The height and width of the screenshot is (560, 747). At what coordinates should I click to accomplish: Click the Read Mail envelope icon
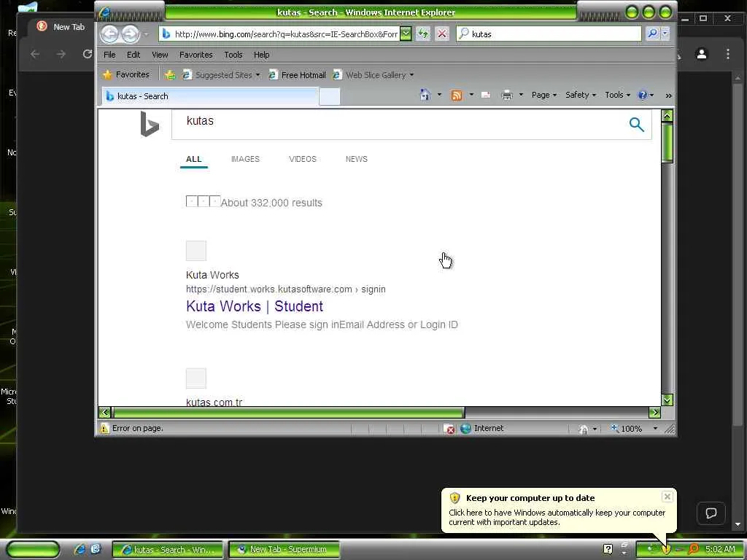coord(486,96)
